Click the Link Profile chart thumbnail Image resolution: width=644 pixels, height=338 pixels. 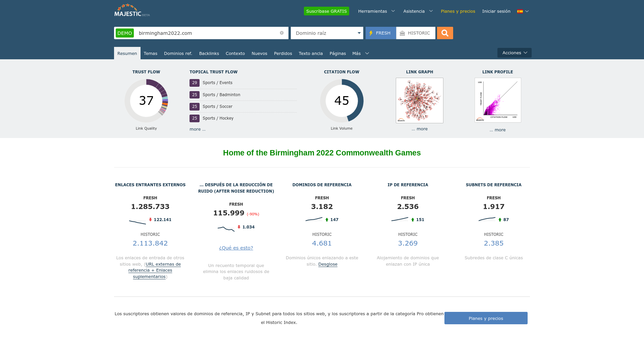pyautogui.click(x=498, y=100)
